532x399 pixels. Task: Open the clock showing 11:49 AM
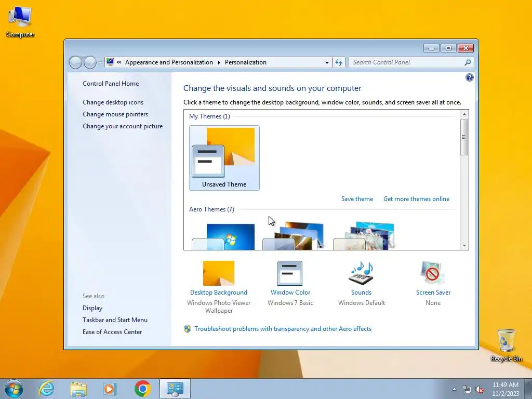tap(505, 389)
